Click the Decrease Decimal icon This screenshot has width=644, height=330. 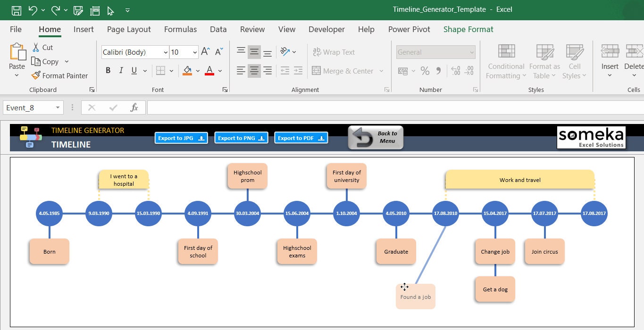(469, 71)
